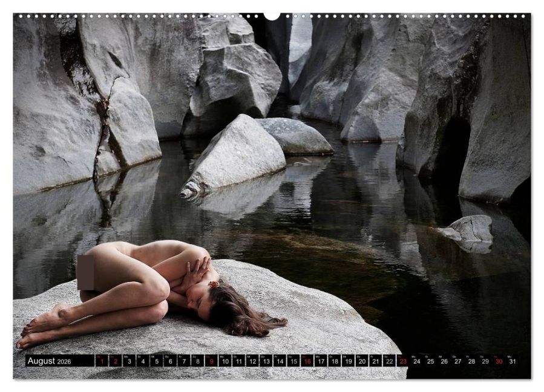The width and height of the screenshot is (544, 392).
Task: Select date 22 in the calendar row
Action: 390,361
